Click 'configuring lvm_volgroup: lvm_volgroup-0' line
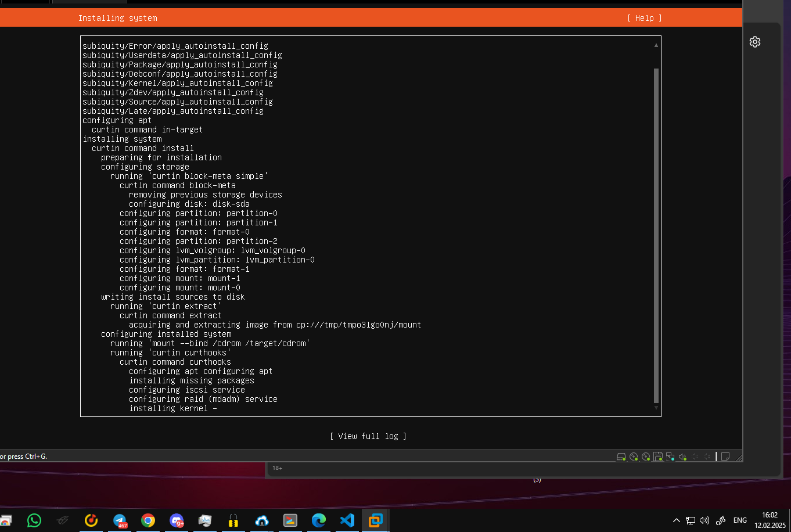 [213, 250]
